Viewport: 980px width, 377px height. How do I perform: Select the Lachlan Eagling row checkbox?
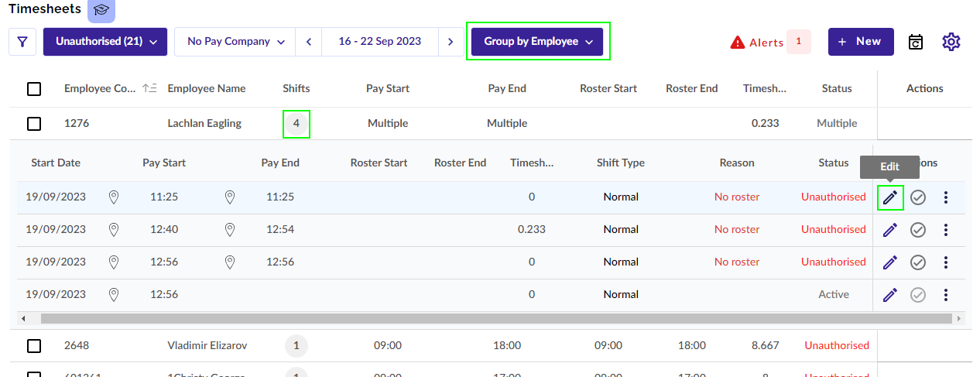34,124
